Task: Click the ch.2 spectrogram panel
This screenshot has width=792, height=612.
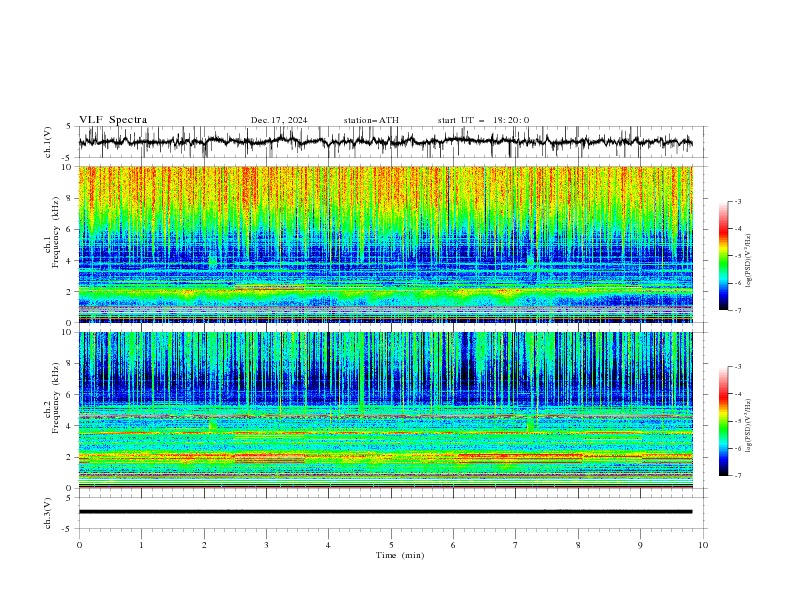Action: point(385,410)
